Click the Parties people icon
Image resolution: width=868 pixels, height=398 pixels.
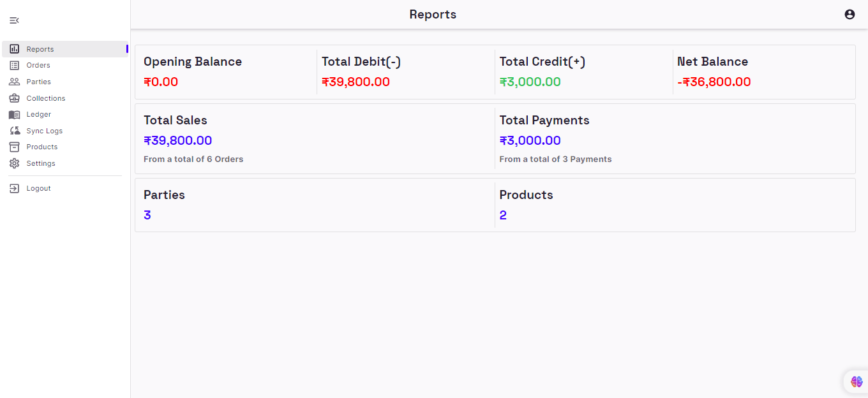pos(14,82)
